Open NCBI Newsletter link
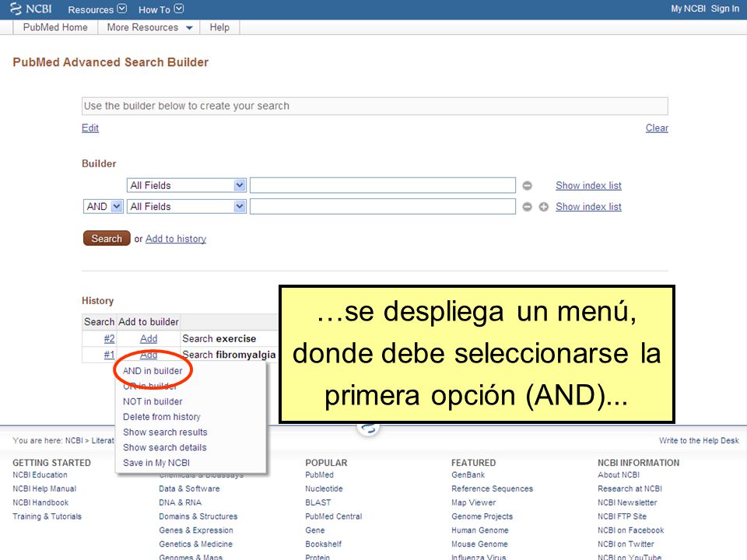 tap(627, 502)
